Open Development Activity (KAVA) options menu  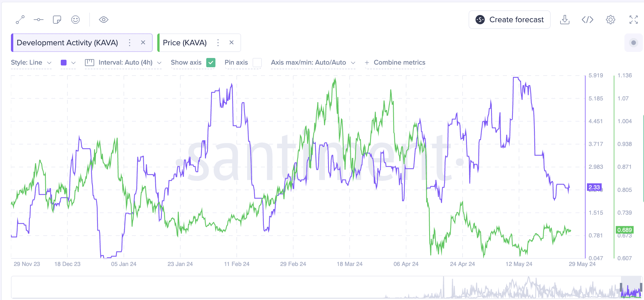click(x=130, y=43)
